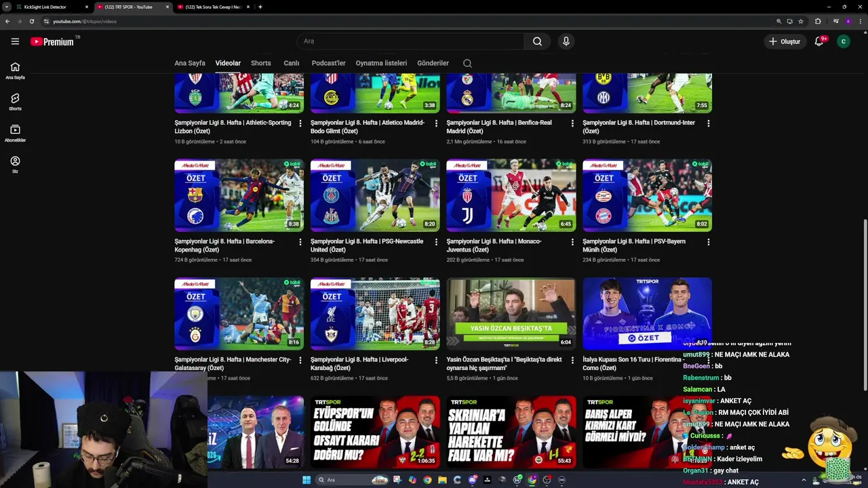
Task: Click the YouTube search magnifier button
Action: click(537, 41)
